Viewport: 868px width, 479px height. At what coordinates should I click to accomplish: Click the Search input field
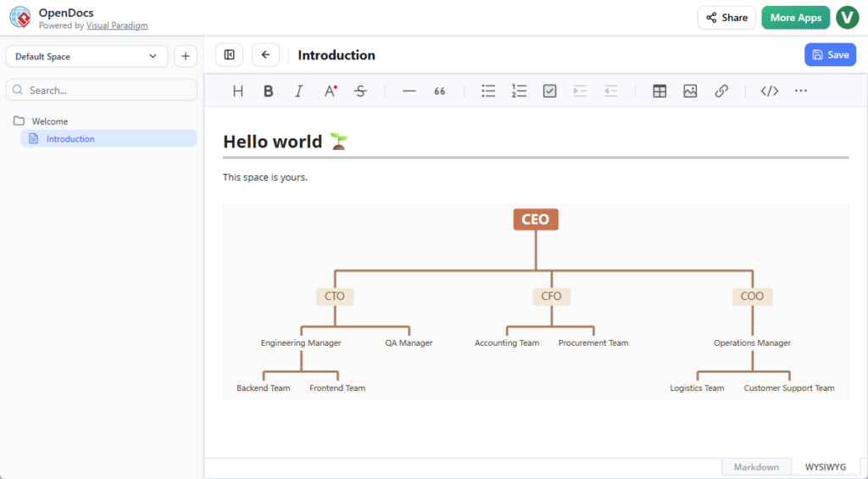coord(102,90)
